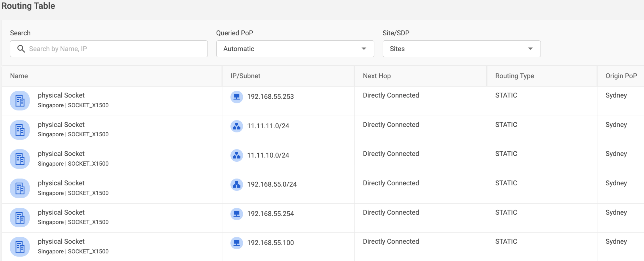The width and height of the screenshot is (644, 261).
Task: Click Singapore | SOCKET_X1500 in 192.168.55.100 row
Action: [73, 251]
